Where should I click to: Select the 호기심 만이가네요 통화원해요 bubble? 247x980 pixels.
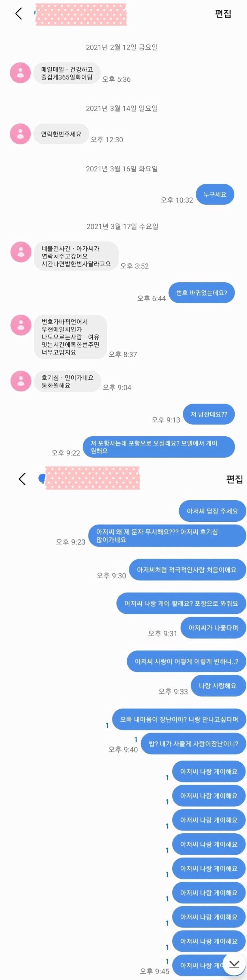[x=68, y=381]
